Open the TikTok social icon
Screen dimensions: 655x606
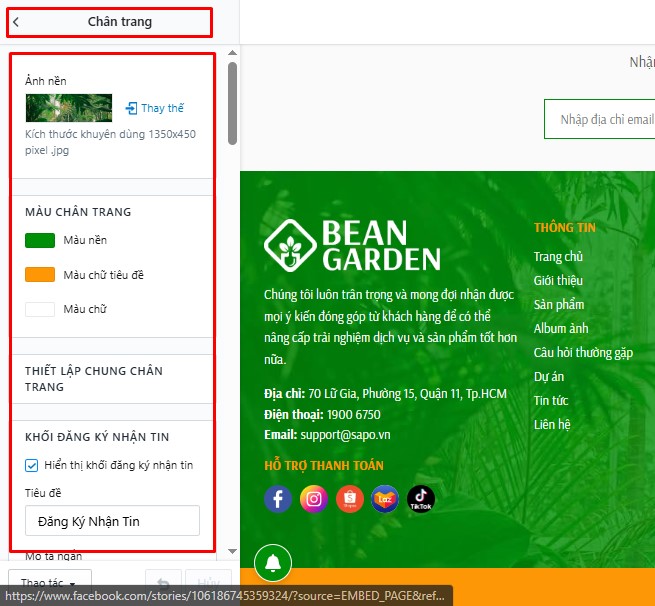[421, 499]
